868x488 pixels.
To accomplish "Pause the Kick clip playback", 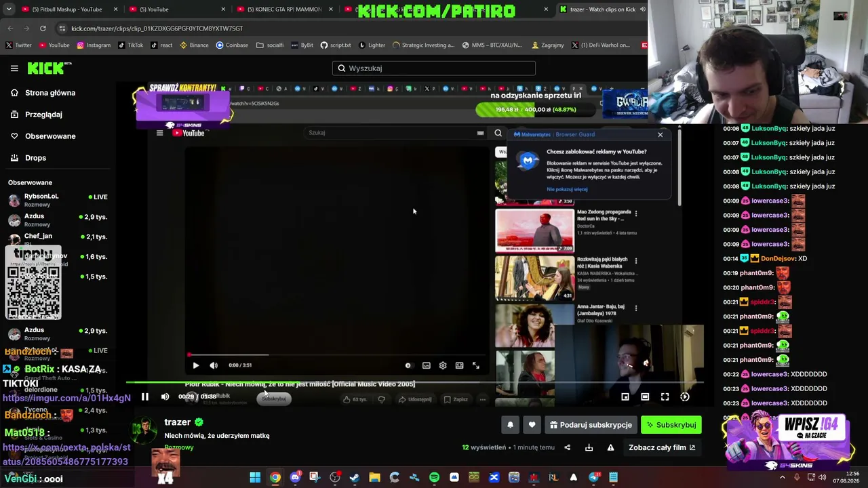I will click(x=144, y=397).
